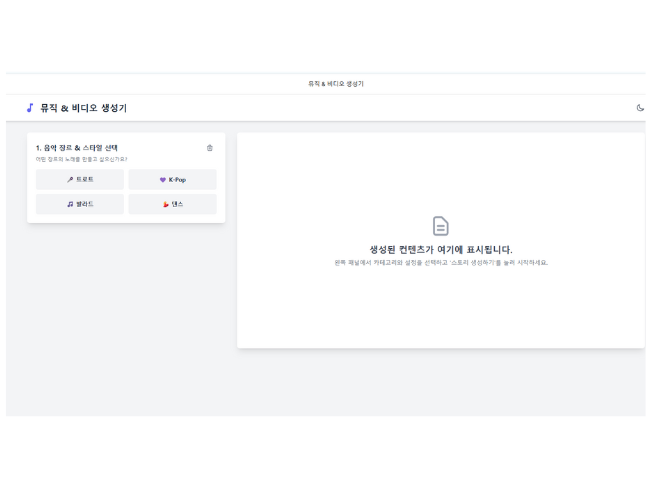This screenshot has width=652, height=488.
Task: Toggle dark mode with the moon icon
Action: pyautogui.click(x=640, y=108)
